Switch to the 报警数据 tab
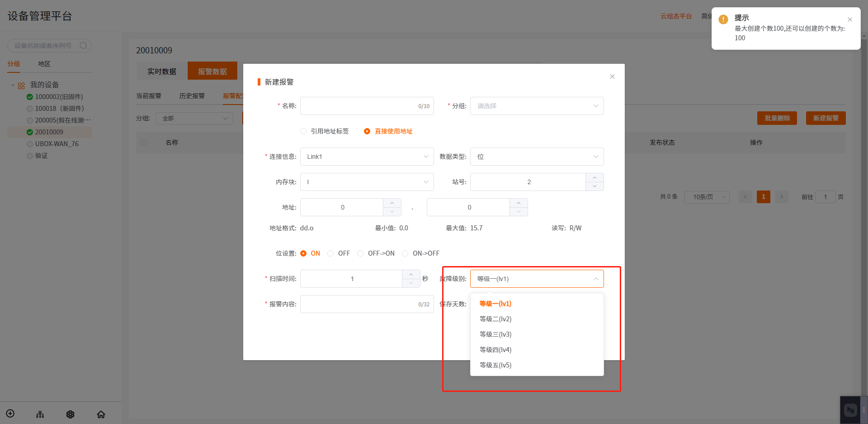The height and width of the screenshot is (424, 868). pos(212,71)
